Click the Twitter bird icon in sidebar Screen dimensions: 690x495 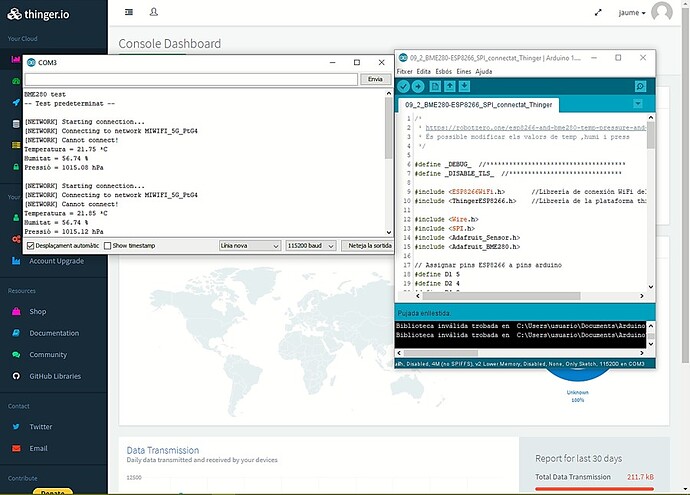(x=16, y=427)
